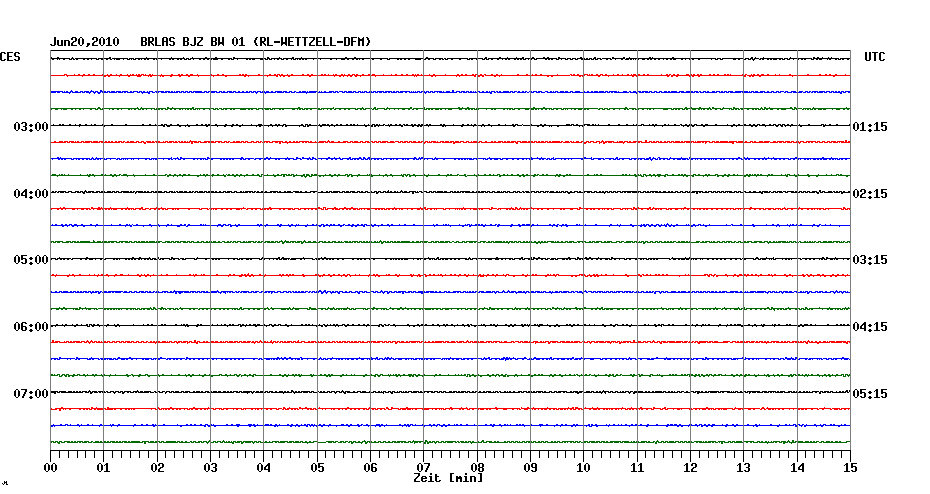This screenshot has height=494, width=930.
Task: Click the 15 minute tick label
Action: click(x=849, y=468)
